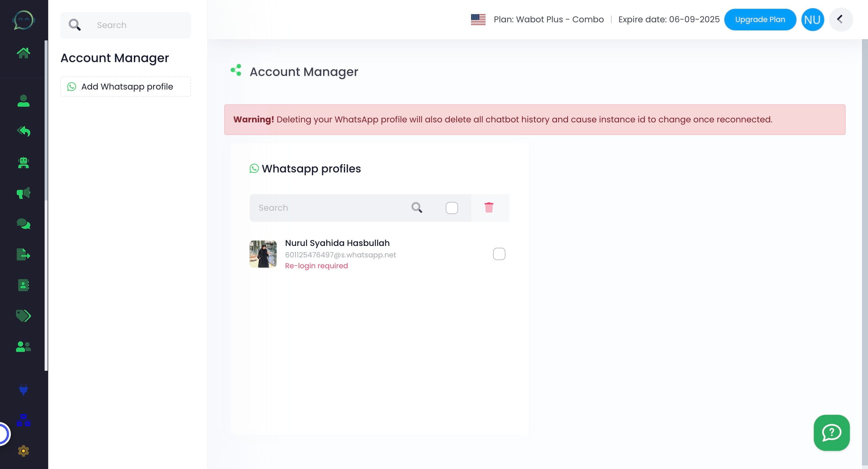Open the chatbot robot icon
Viewport: 868px width, 469px height.
(x=24, y=163)
